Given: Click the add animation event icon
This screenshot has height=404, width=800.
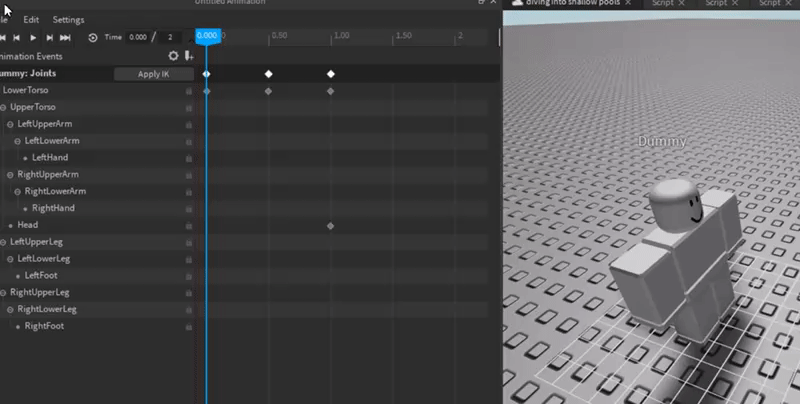Looking at the screenshot, I should pyautogui.click(x=188, y=56).
